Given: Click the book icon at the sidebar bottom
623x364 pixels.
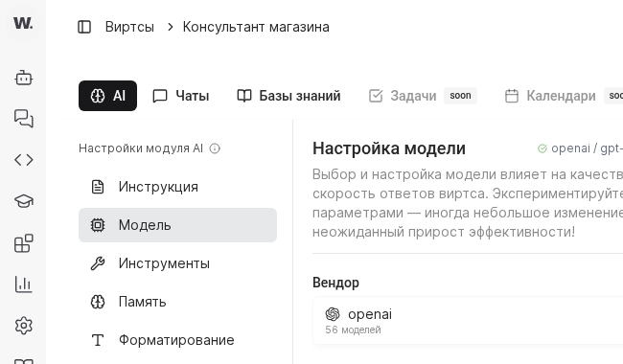Looking at the screenshot, I should click(23, 362).
